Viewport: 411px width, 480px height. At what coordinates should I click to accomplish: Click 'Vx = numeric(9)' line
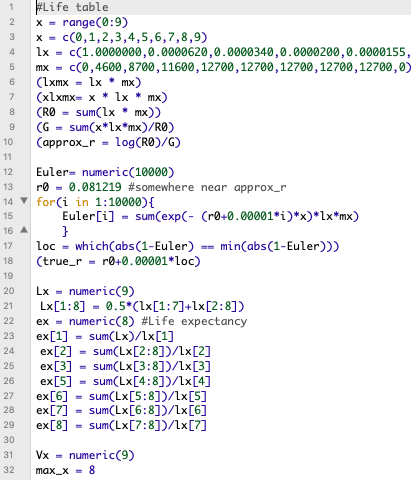tap(85, 455)
